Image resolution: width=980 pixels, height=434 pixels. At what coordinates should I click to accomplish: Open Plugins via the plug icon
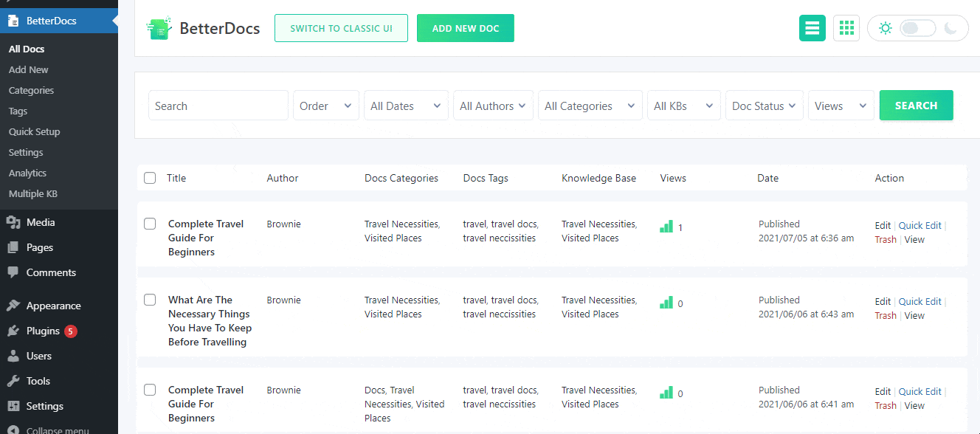coord(13,331)
